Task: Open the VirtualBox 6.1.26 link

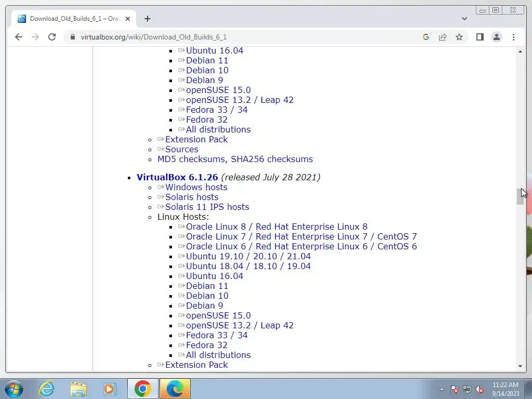Action: [177, 177]
